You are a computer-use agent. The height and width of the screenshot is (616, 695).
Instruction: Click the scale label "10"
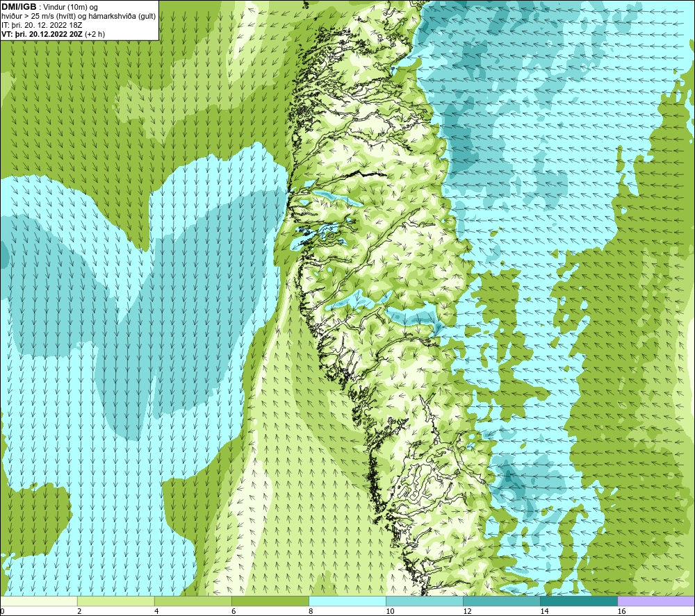tap(390, 611)
